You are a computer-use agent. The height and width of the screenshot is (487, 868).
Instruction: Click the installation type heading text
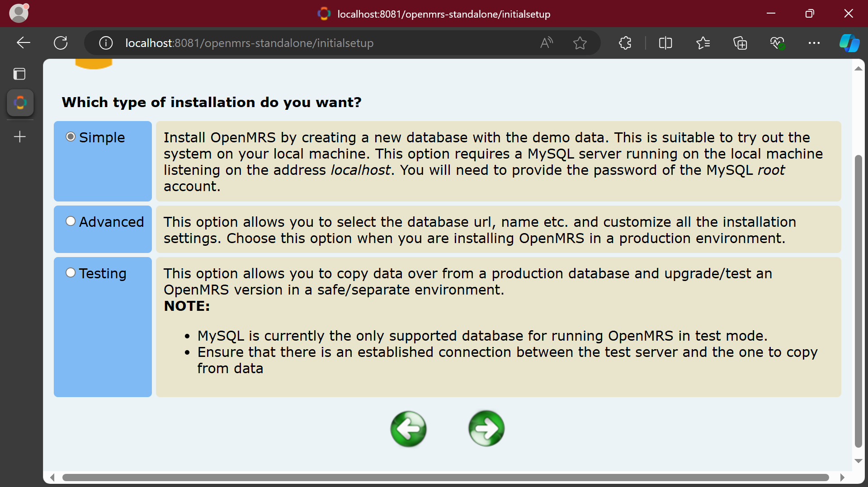pyautogui.click(x=212, y=102)
